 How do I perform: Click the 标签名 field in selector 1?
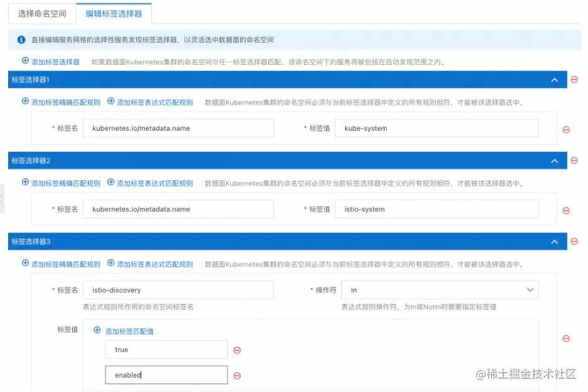click(x=178, y=128)
